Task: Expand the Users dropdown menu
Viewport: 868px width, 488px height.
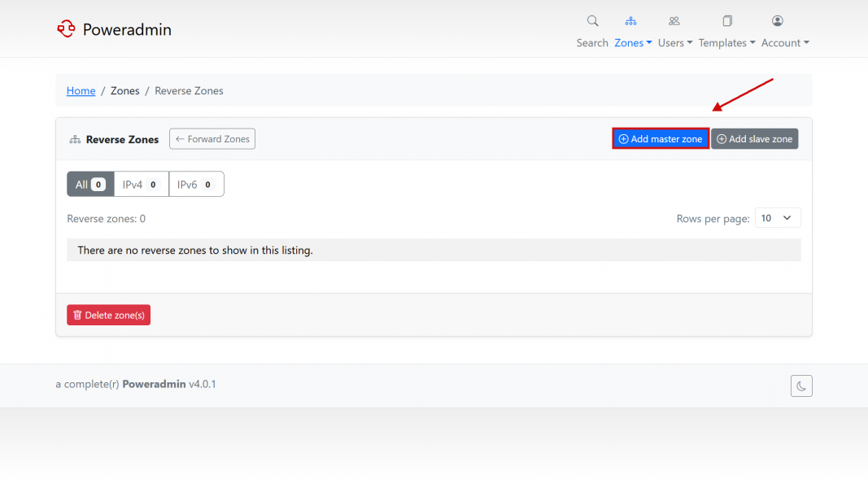Action: point(675,43)
